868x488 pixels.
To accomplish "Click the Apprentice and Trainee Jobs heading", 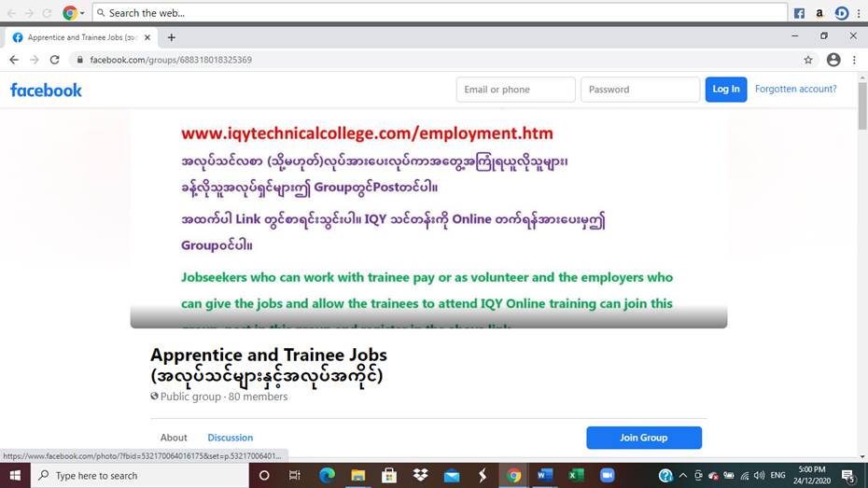I will coord(269,365).
